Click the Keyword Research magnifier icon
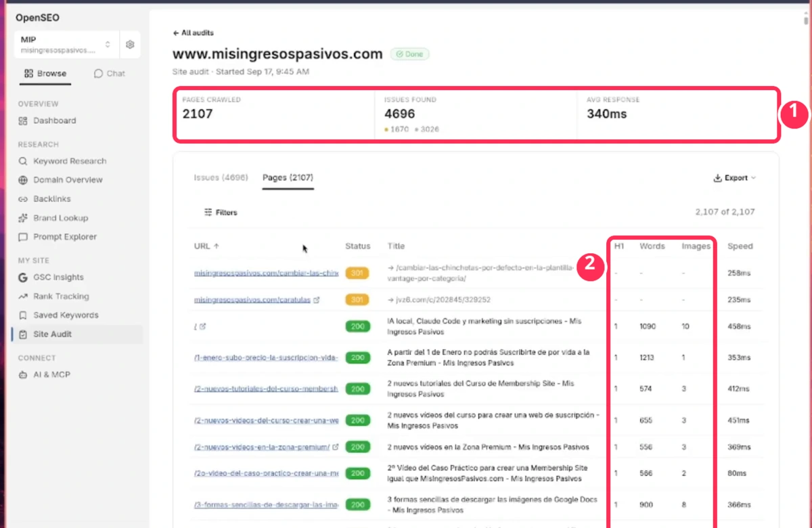This screenshot has width=812, height=528. click(23, 161)
